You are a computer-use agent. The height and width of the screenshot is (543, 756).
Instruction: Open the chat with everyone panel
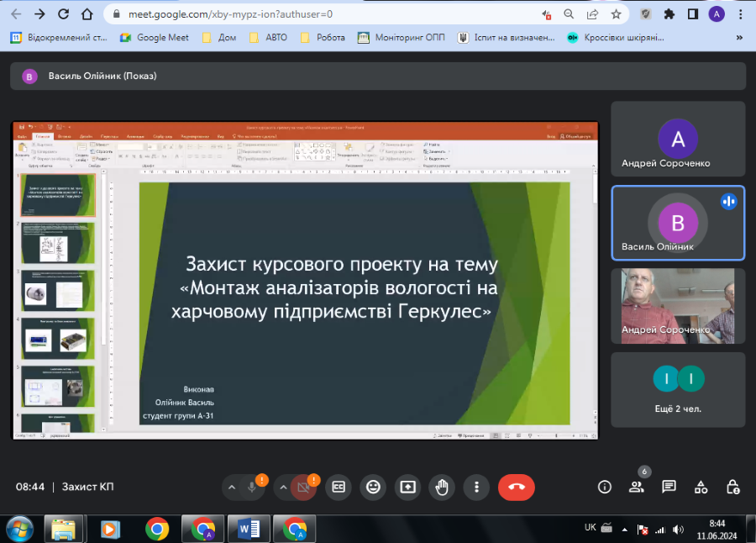669,487
